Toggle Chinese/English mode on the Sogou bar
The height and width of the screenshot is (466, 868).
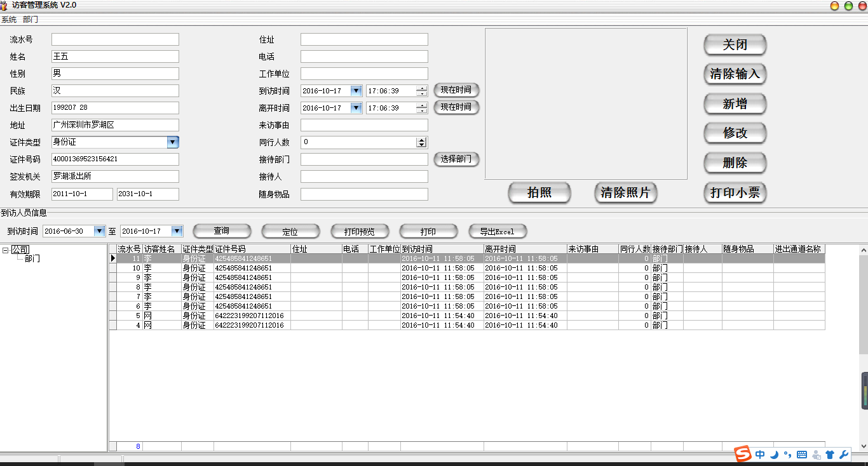click(x=760, y=455)
